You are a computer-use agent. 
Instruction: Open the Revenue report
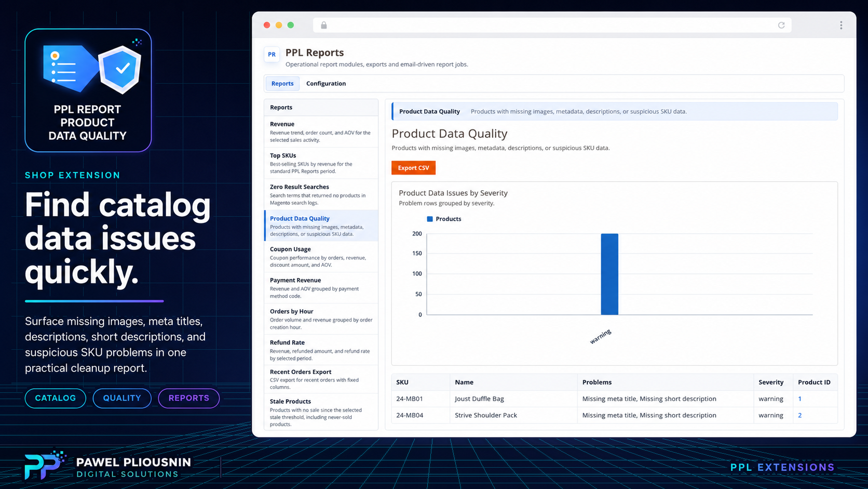tap(321, 131)
